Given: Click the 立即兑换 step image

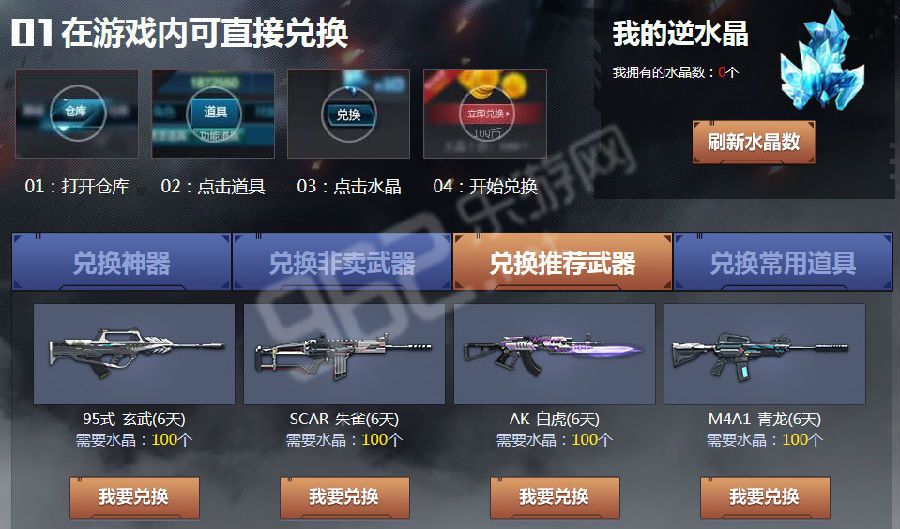Looking at the screenshot, I should pyautogui.click(x=484, y=114).
